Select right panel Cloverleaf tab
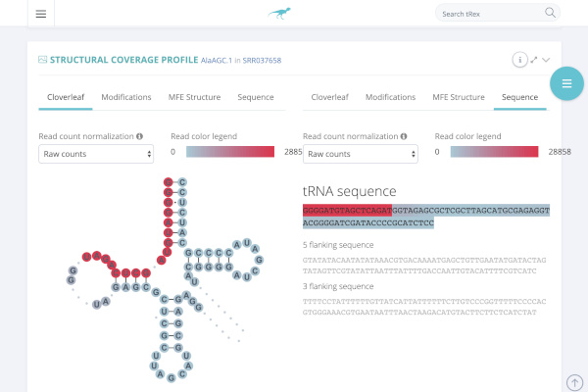Viewport: 588px width, 392px height. point(329,98)
